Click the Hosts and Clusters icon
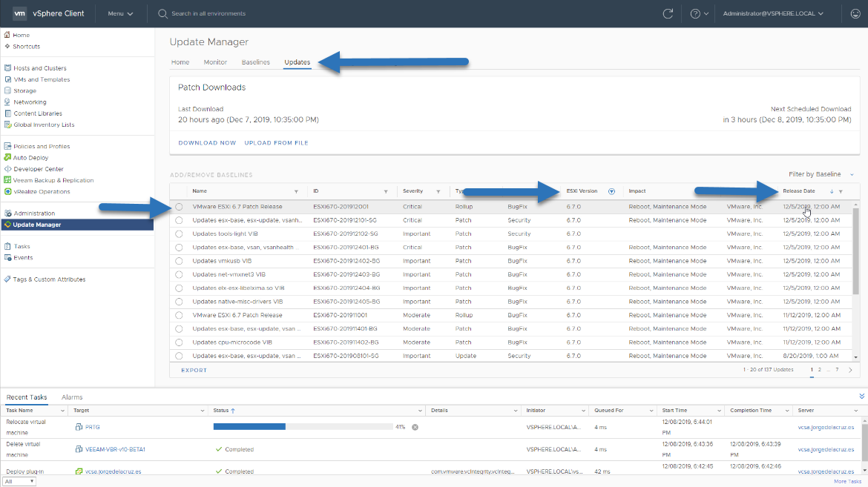The height and width of the screenshot is (487, 868). (x=7, y=68)
